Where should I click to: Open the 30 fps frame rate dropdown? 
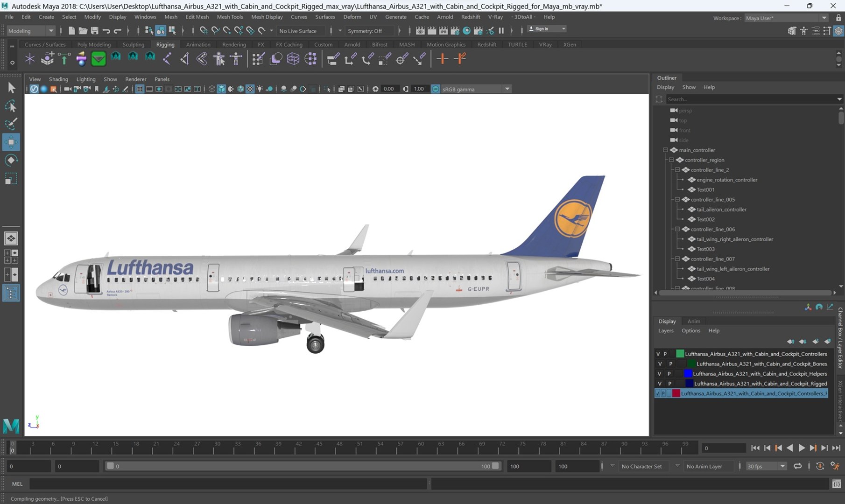[766, 466]
